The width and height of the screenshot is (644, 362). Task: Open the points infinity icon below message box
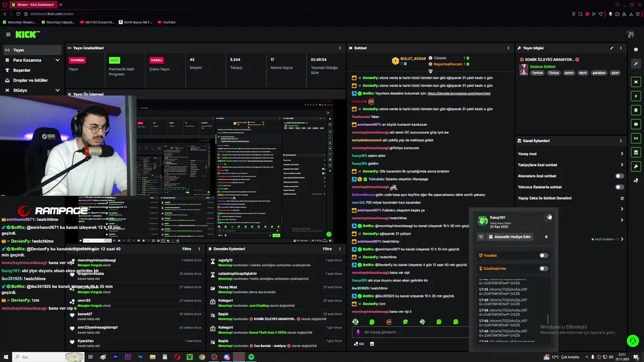[x=359, y=344]
